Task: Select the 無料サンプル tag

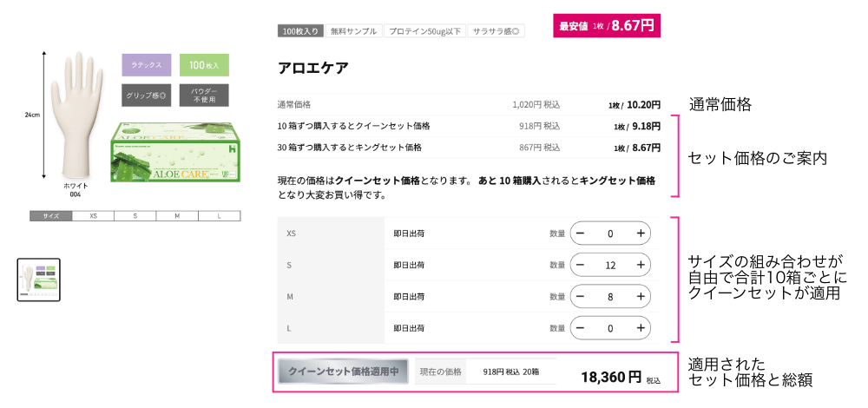Action: point(354,31)
